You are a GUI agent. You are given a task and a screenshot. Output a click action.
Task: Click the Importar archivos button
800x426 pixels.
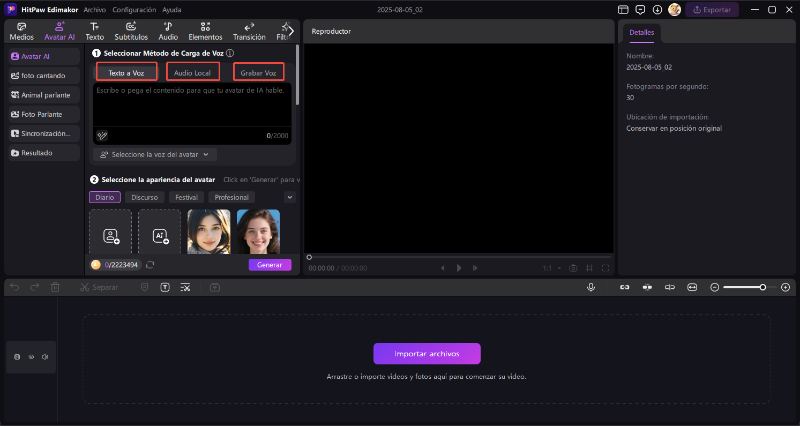coord(427,353)
